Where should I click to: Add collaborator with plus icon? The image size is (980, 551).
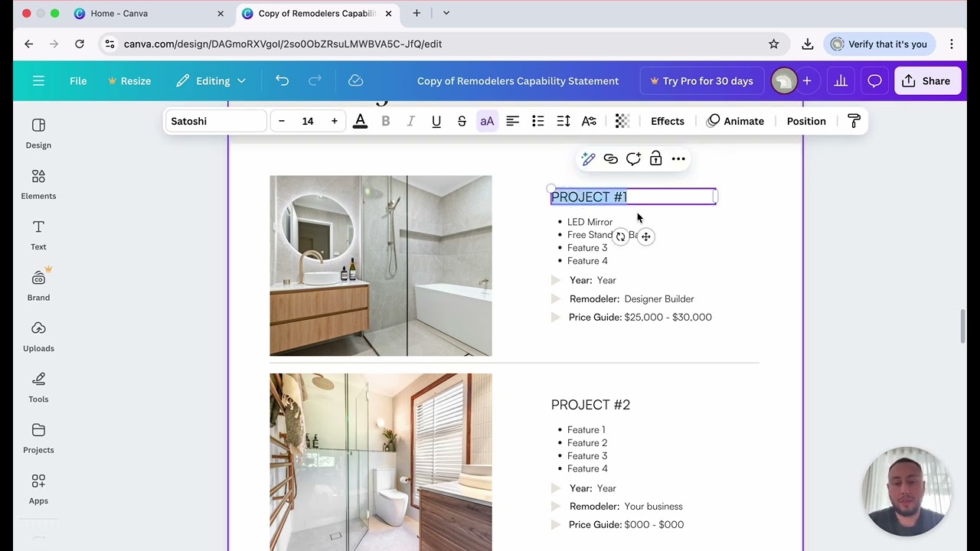point(806,80)
